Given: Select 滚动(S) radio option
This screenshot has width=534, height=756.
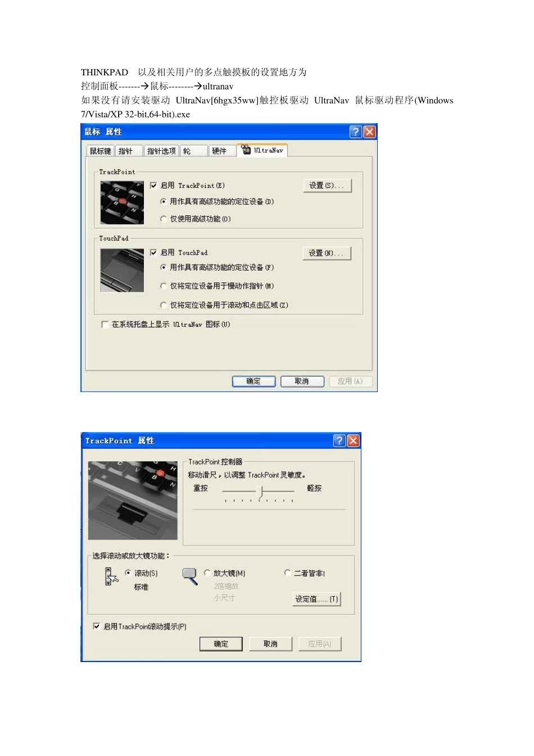Looking at the screenshot, I should [x=128, y=573].
